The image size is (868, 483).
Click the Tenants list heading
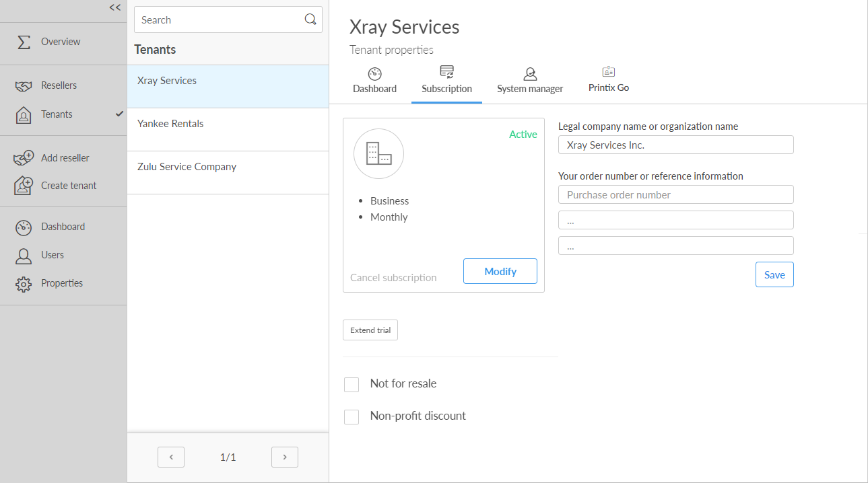pyautogui.click(x=155, y=49)
